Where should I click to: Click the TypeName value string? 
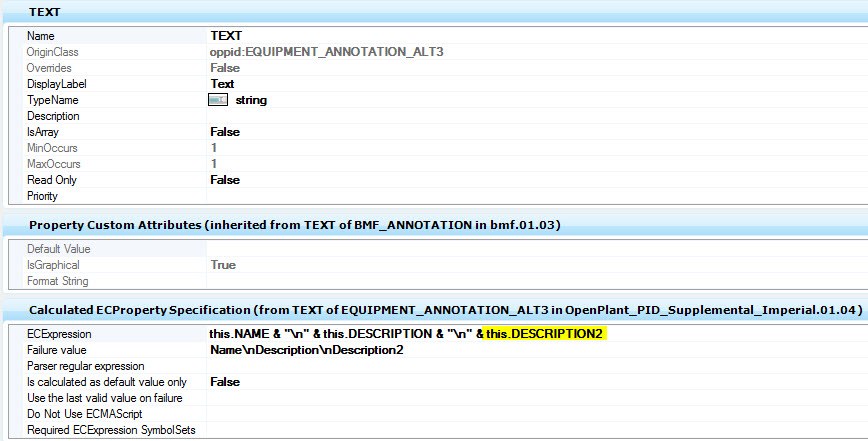pos(251,100)
